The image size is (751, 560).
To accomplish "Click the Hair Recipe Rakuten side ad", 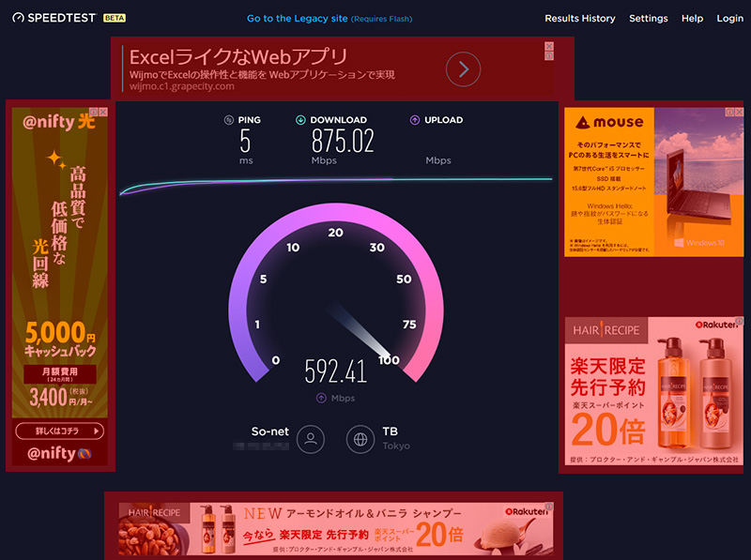I will tap(652, 392).
